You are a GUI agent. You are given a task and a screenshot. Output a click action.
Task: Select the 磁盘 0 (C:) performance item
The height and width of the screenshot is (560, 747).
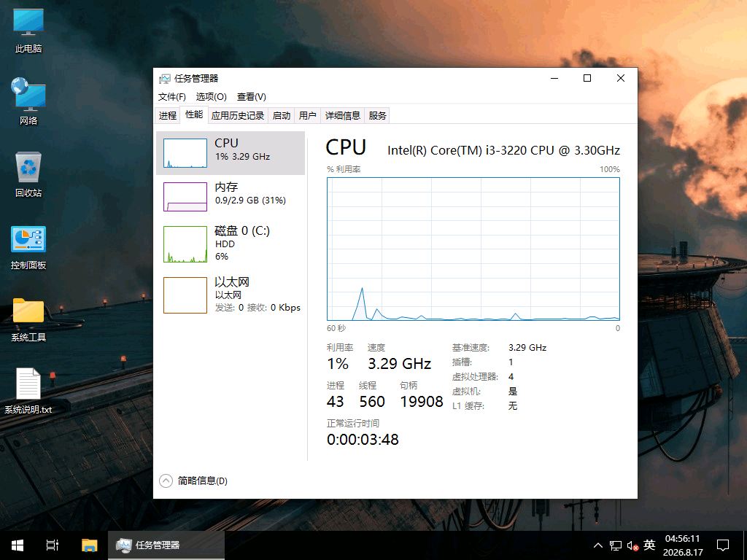coord(231,244)
